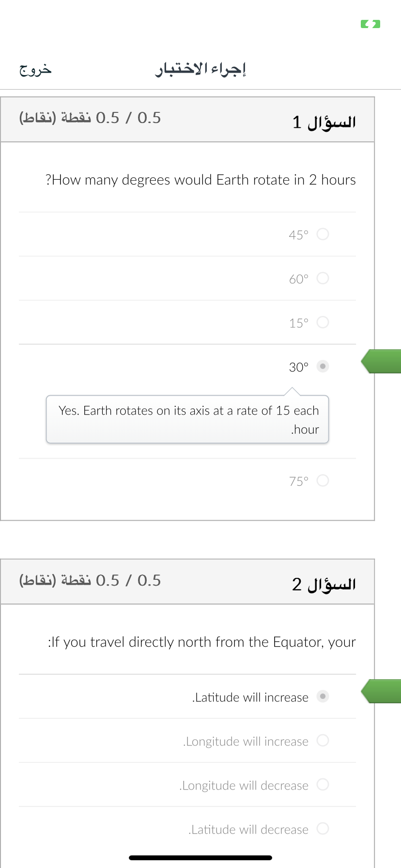Click the إجراء الاختبار page title
This screenshot has height=868, width=401.
click(x=200, y=69)
